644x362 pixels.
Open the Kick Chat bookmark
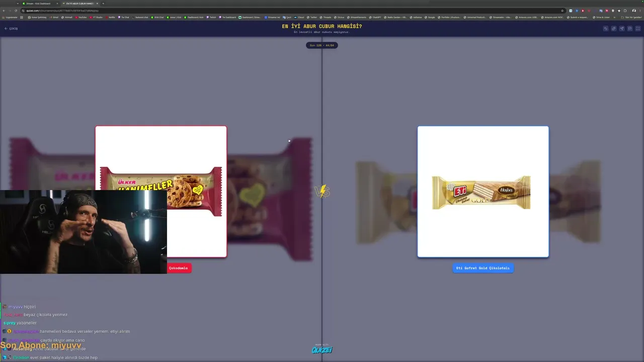coord(158,17)
